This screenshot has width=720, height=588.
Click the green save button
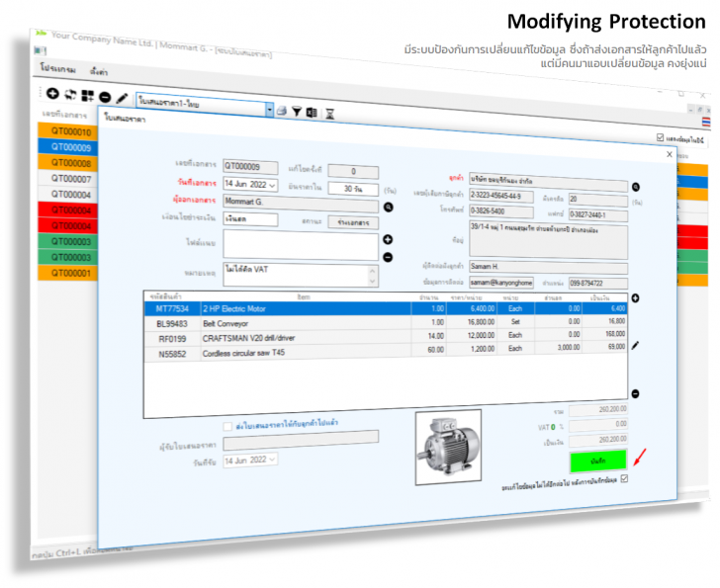[x=597, y=462]
